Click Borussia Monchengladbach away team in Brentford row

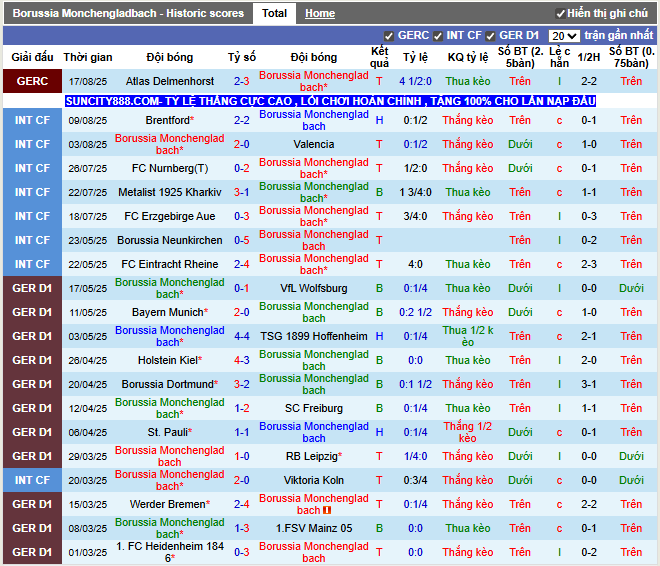click(314, 120)
